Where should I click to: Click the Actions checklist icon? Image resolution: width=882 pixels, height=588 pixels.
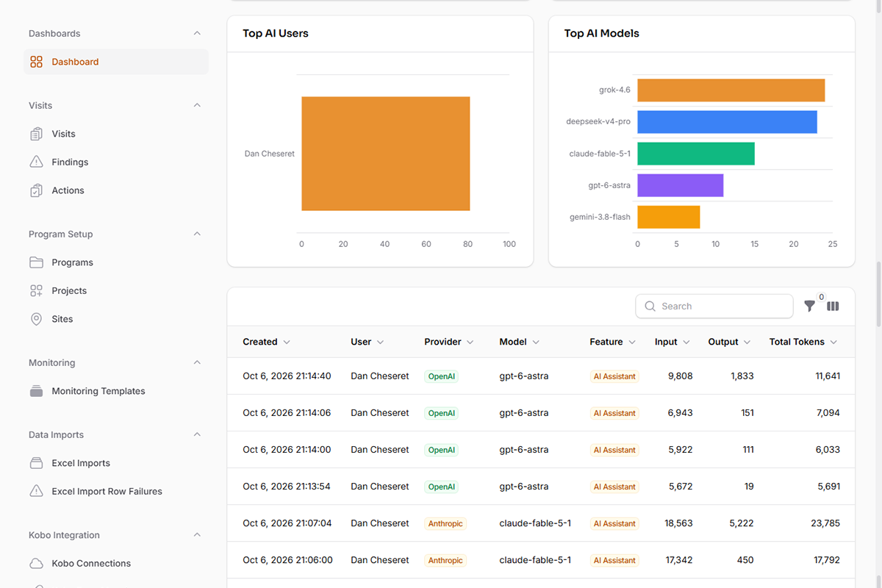[36, 190]
